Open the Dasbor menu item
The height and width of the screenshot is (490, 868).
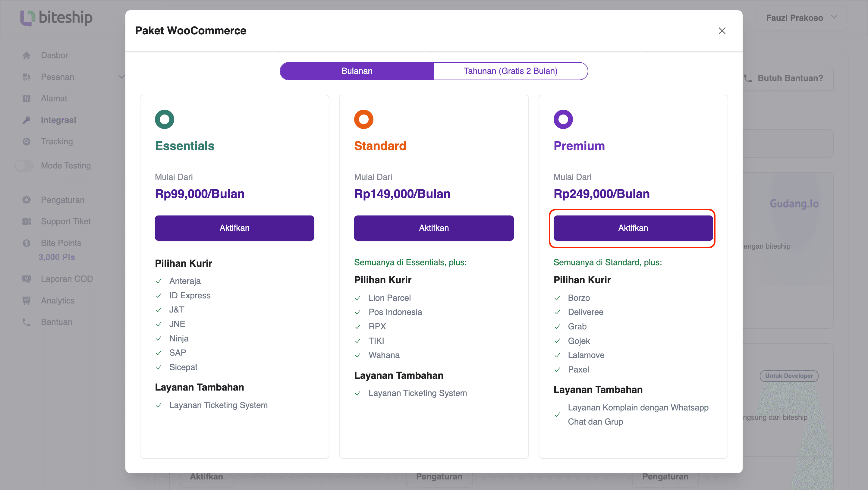pos(55,55)
